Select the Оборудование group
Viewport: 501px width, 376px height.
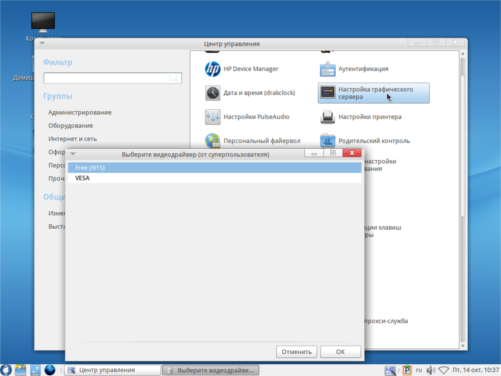tap(71, 126)
